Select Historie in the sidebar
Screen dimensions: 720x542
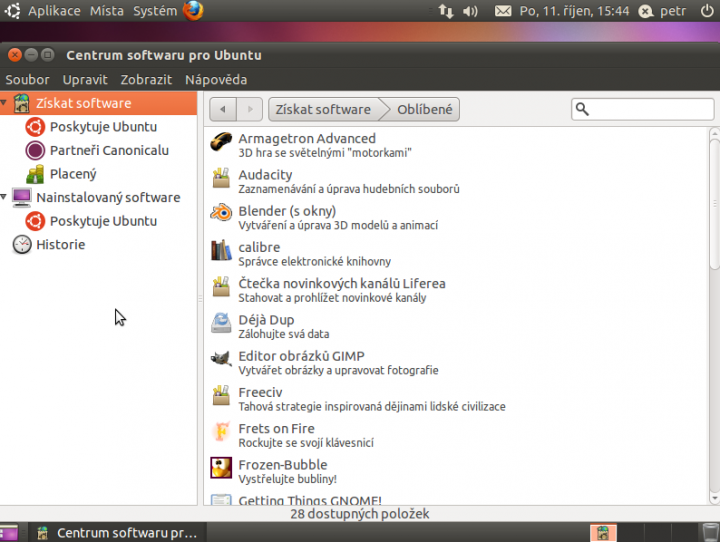tap(61, 244)
